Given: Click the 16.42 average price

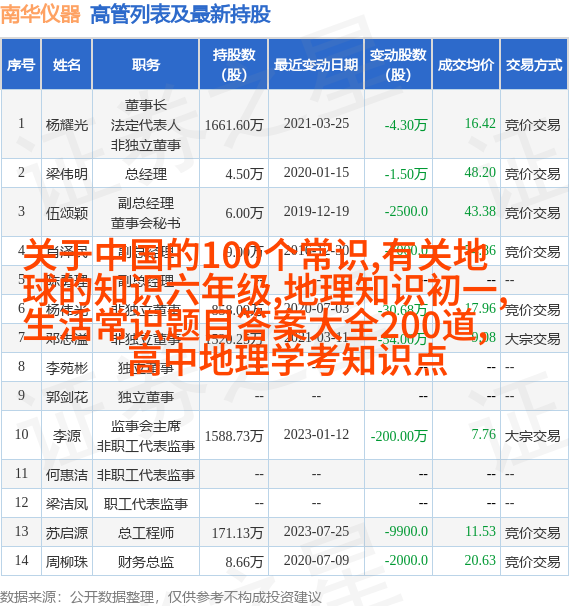Looking at the screenshot, I should (x=480, y=124).
